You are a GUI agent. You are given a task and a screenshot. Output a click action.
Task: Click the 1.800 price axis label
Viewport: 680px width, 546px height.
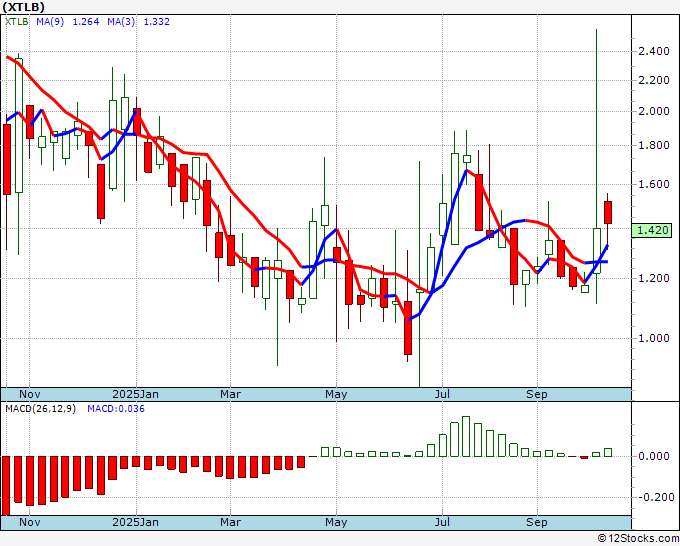coord(654,146)
